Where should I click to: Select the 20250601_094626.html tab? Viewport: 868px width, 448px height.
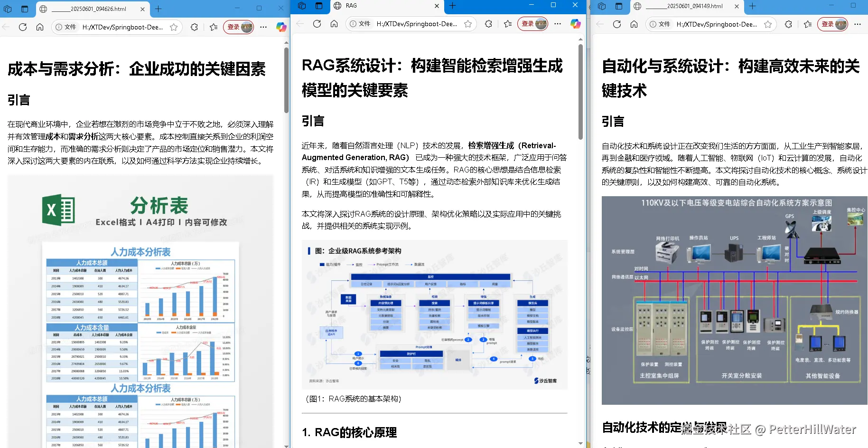pyautogui.click(x=92, y=9)
